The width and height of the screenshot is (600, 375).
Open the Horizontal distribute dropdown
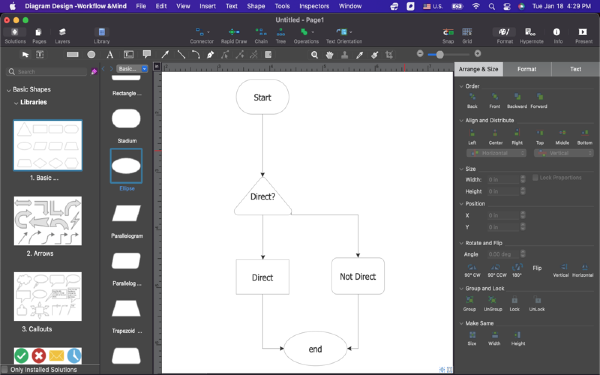pos(496,153)
